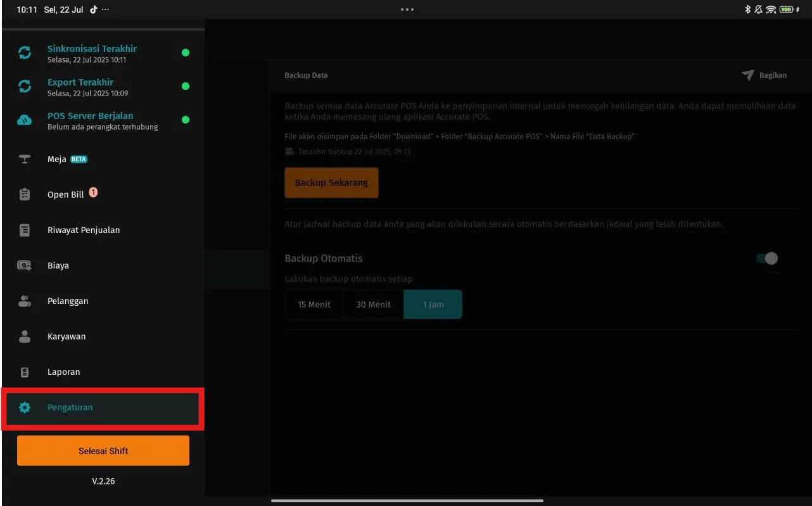The height and width of the screenshot is (506, 812).
Task: Tap the POS Server cloud icon
Action: click(25, 120)
